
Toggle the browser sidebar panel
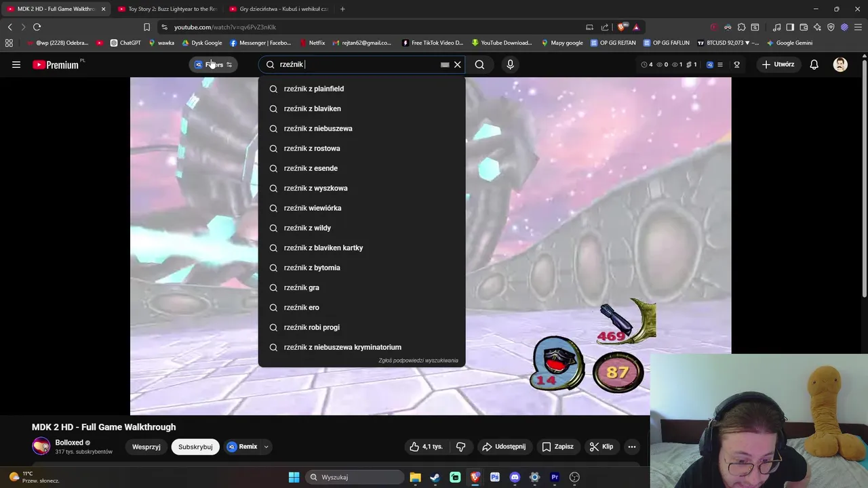790,27
